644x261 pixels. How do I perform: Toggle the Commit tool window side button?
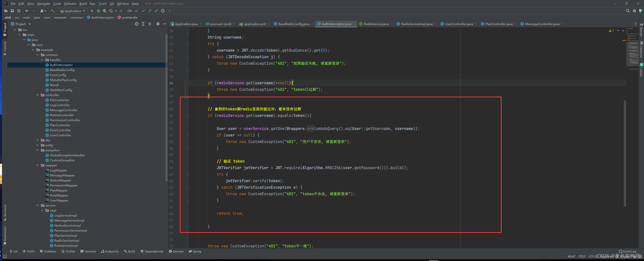coord(5,48)
